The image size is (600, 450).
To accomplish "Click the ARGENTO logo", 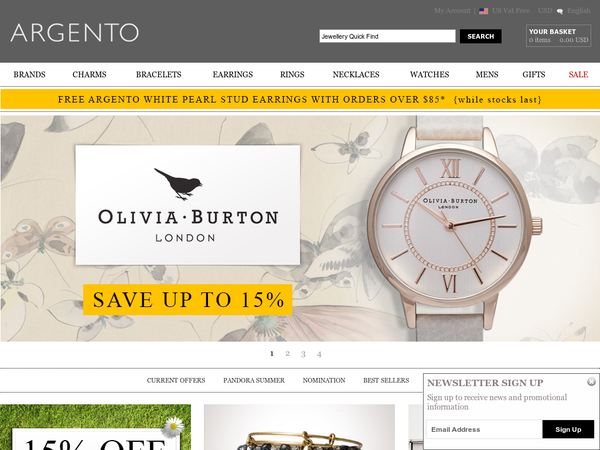I will coord(75,33).
